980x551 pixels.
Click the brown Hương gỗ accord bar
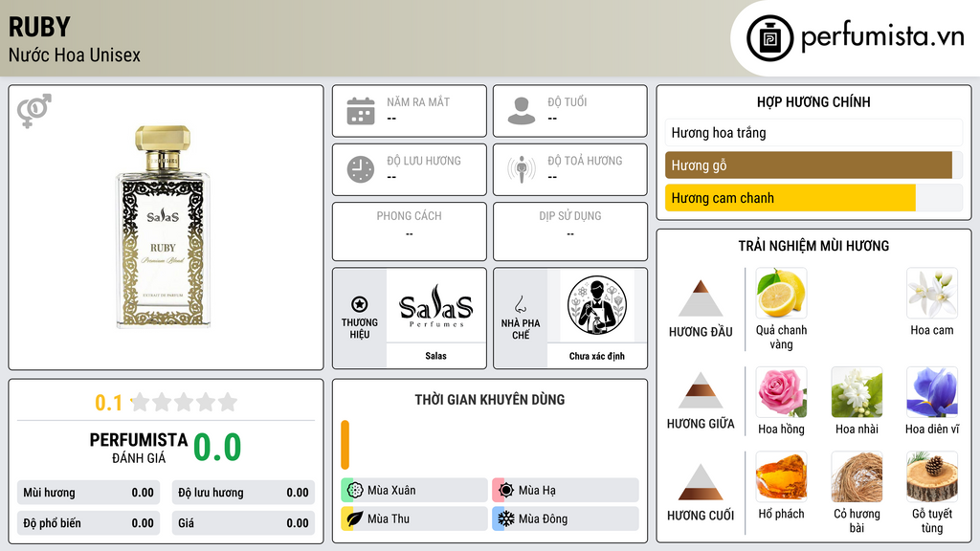click(808, 165)
